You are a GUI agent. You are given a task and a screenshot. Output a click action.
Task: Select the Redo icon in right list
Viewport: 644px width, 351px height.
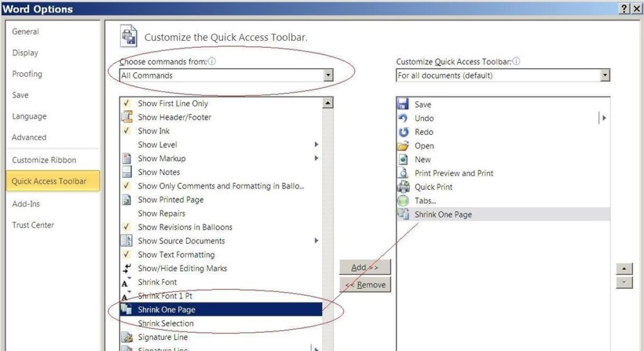click(x=404, y=132)
